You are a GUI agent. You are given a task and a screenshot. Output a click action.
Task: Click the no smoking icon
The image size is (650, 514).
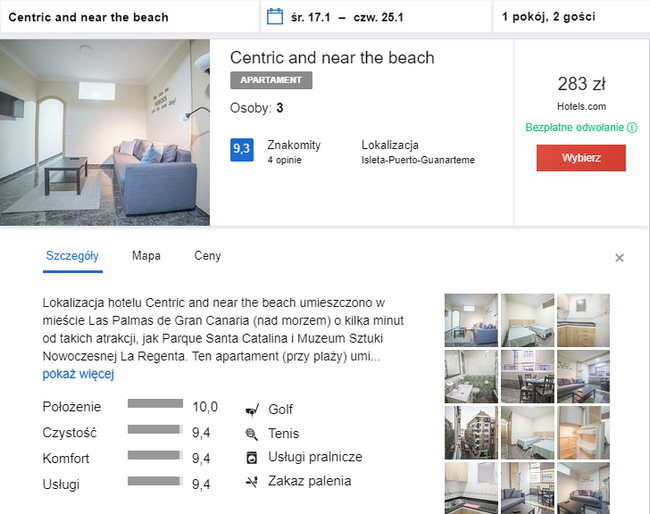tap(251, 482)
